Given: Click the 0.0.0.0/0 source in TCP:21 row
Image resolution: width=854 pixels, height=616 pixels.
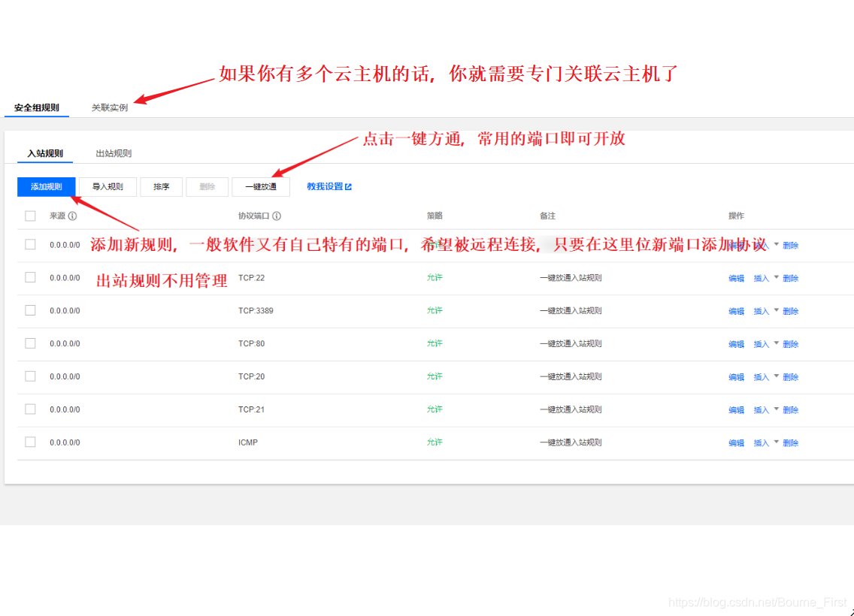Looking at the screenshot, I should 65,409.
